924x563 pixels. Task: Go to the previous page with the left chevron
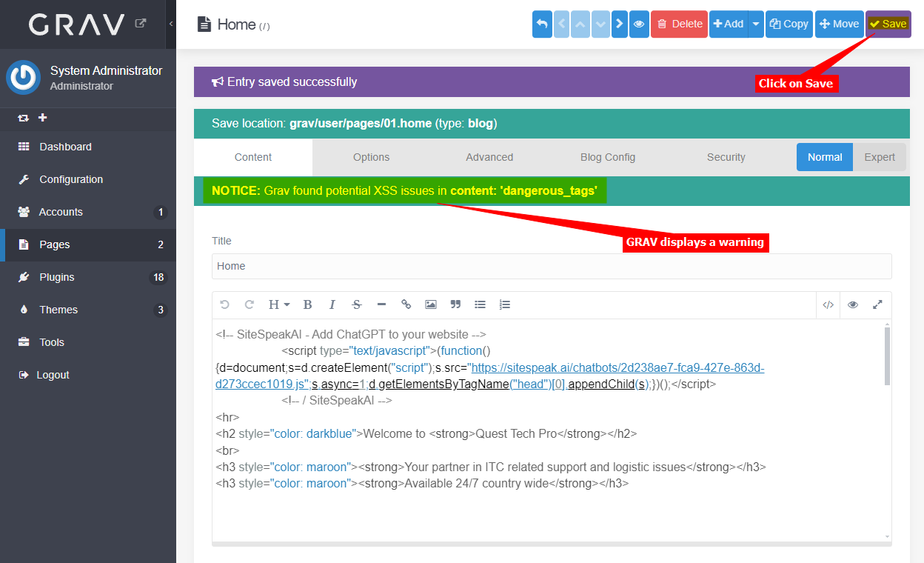tap(562, 24)
